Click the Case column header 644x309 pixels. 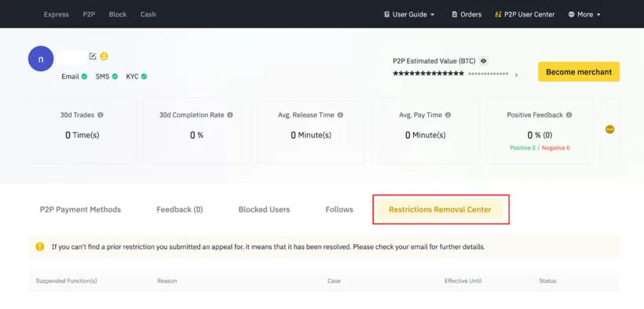point(334,281)
